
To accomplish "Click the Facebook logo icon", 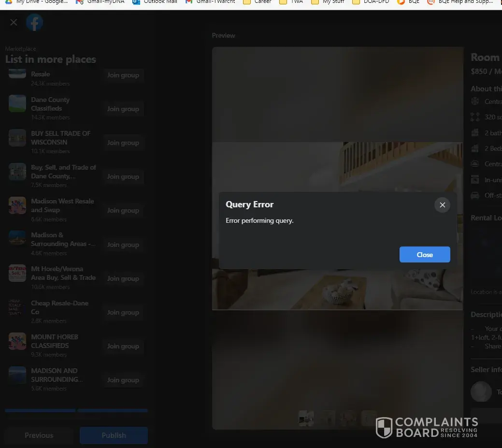I will pyautogui.click(x=34, y=22).
